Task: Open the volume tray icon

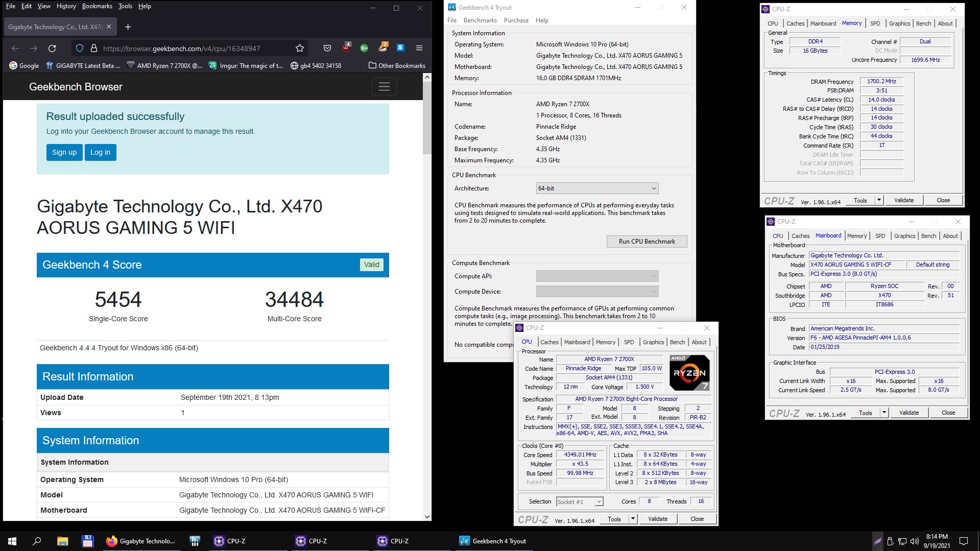Action: click(914, 541)
